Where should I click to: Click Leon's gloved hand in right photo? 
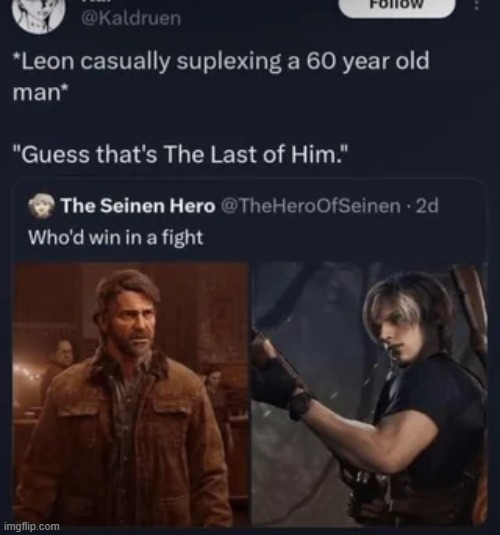point(280,382)
